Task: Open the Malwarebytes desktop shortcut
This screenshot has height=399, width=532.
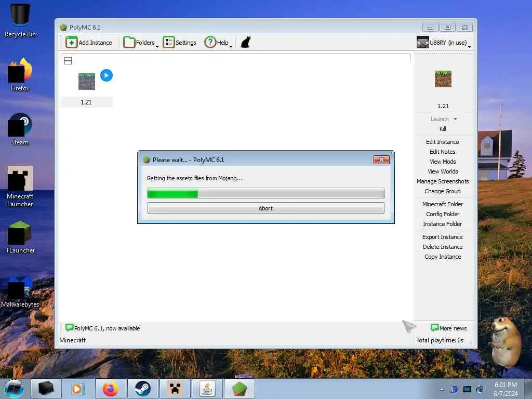Action: (20, 292)
